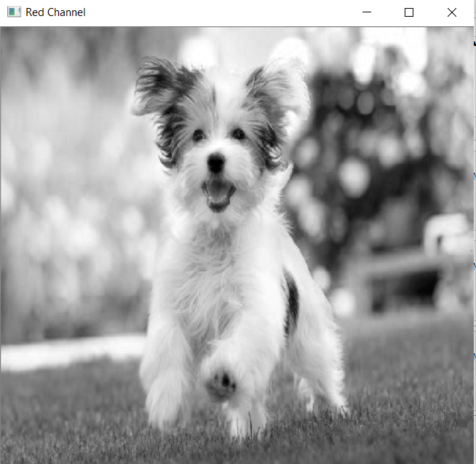Maximize the Red Channel window
This screenshot has width=476, height=464.
coord(409,12)
